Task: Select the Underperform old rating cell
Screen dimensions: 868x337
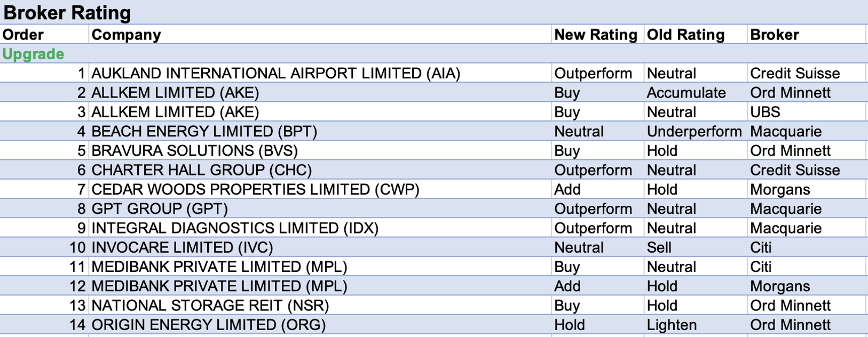Action: pyautogui.click(x=694, y=131)
